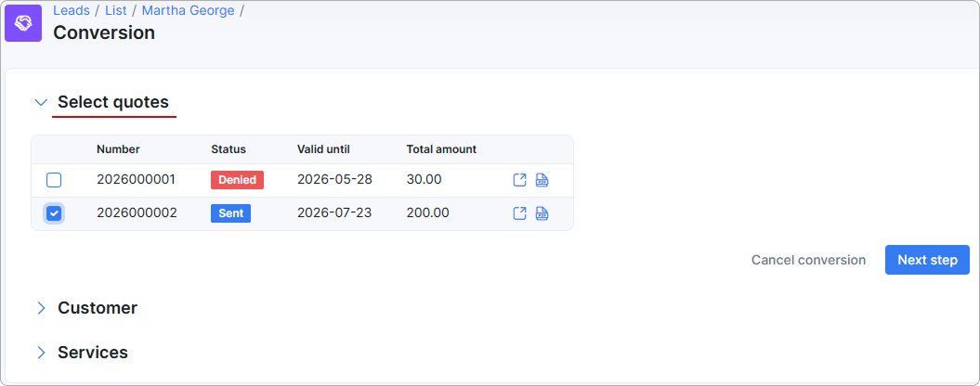Proceed with the Next step button
Image resolution: width=980 pixels, height=386 pixels.
click(x=927, y=260)
